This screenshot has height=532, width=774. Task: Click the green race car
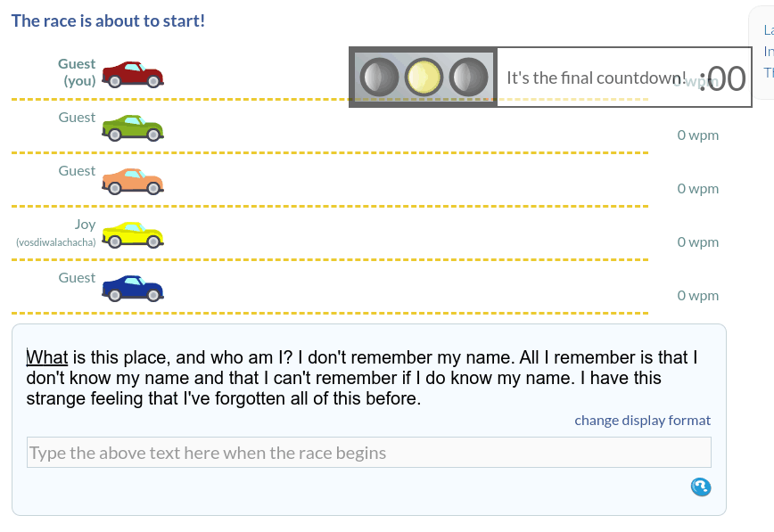click(133, 128)
